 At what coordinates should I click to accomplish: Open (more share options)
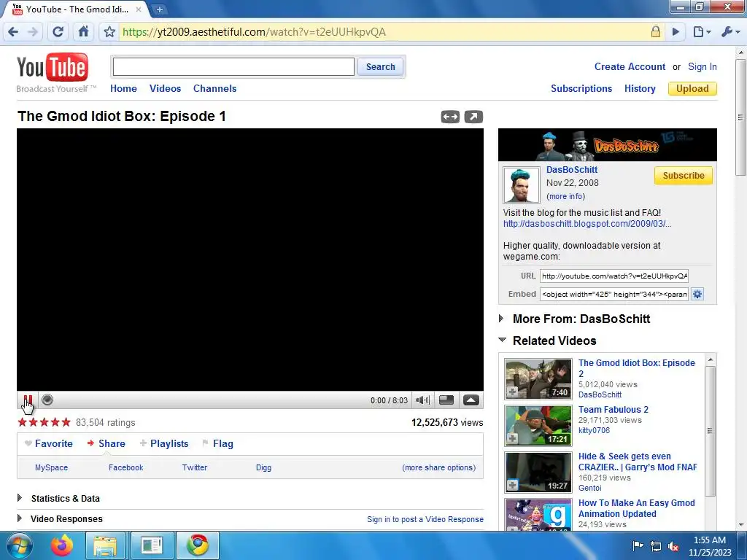point(438,467)
